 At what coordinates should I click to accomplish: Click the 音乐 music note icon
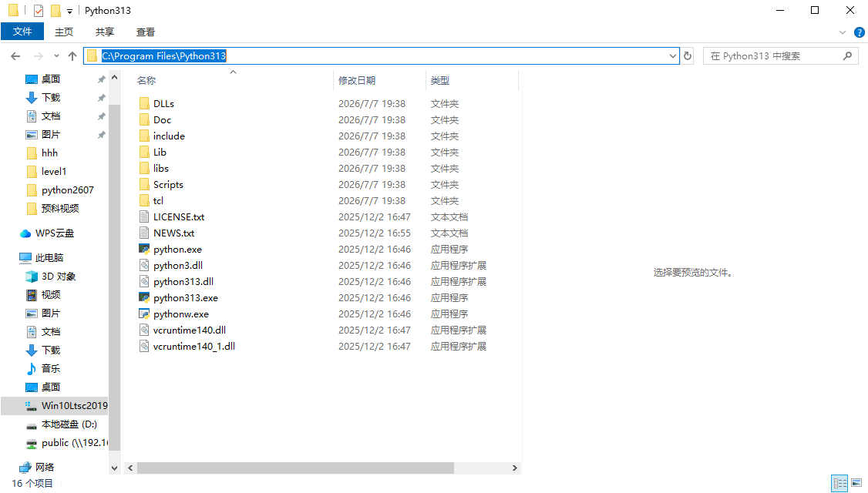32,368
